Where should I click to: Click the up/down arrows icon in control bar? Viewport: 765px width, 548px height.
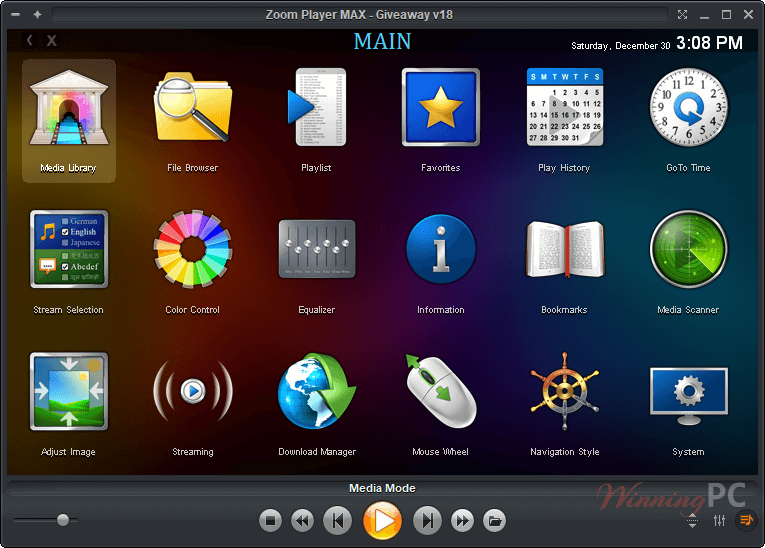tap(692, 521)
